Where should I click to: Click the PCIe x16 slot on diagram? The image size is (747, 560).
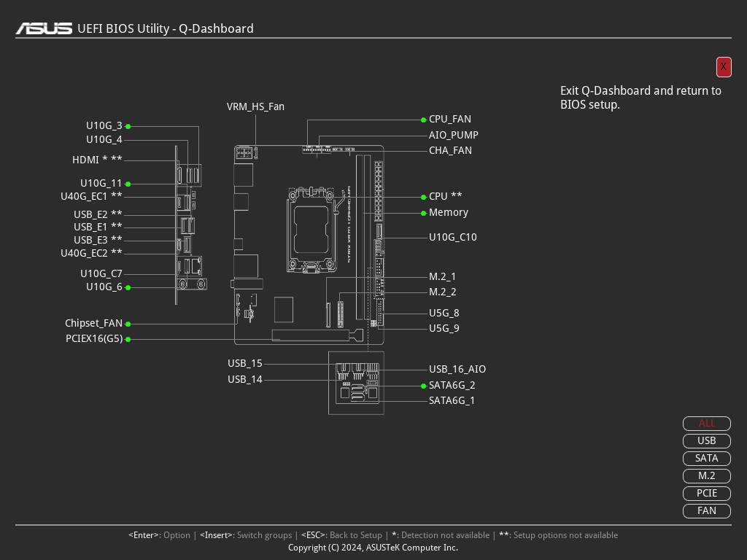[317, 335]
